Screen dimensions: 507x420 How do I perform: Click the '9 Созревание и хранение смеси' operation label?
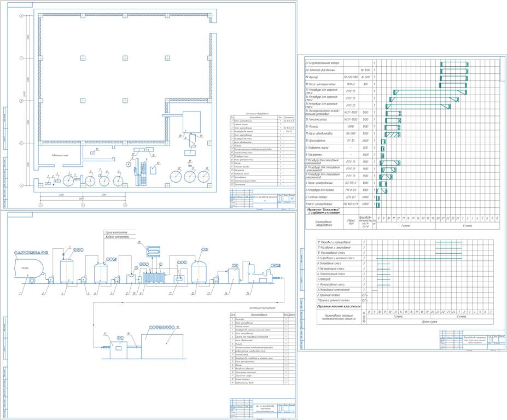(x=336, y=258)
